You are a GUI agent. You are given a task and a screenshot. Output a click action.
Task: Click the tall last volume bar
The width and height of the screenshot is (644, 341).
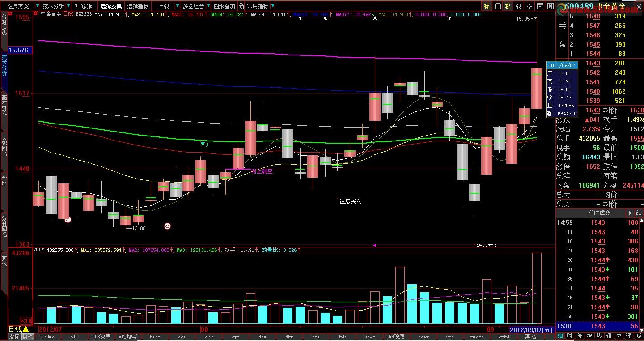(537, 288)
